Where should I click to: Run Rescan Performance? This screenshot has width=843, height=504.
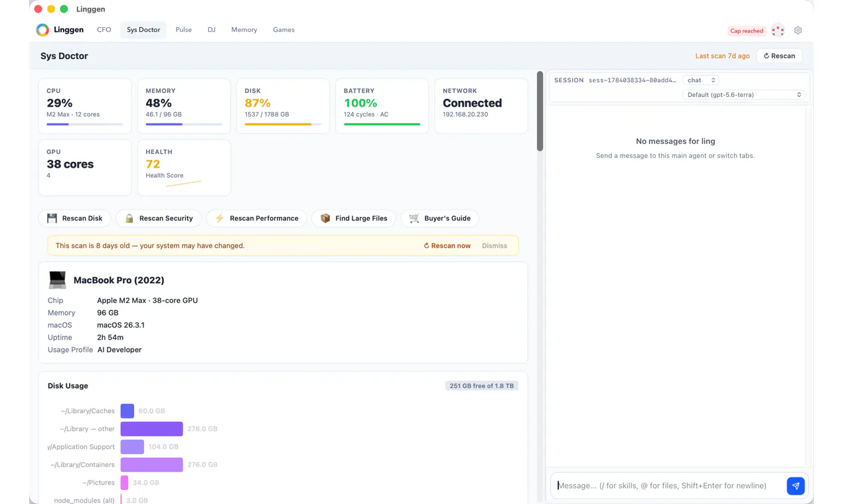pos(257,218)
